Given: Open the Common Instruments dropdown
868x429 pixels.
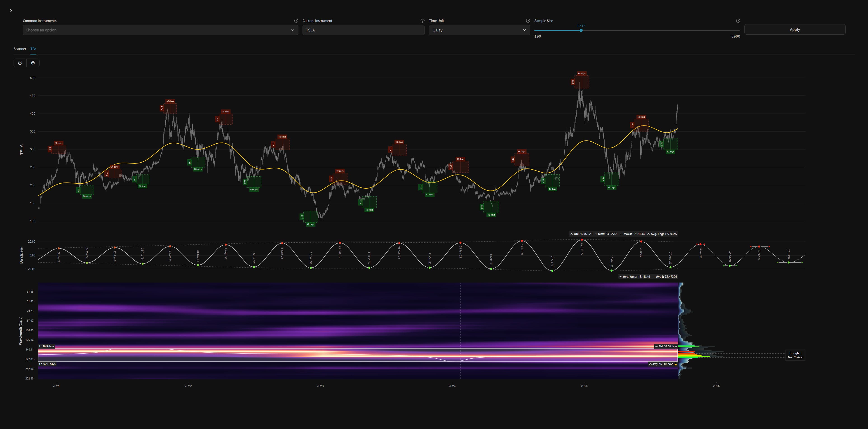Looking at the screenshot, I should (x=160, y=30).
